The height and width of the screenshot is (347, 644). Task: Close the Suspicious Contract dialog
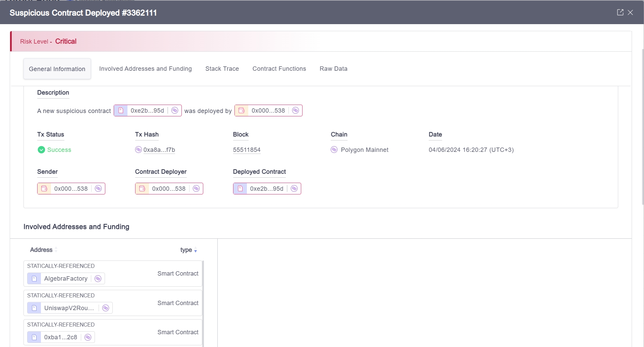coord(630,12)
